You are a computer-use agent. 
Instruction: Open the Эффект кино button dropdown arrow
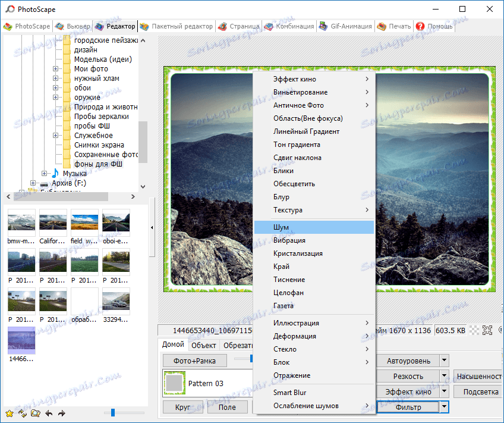[x=444, y=391]
